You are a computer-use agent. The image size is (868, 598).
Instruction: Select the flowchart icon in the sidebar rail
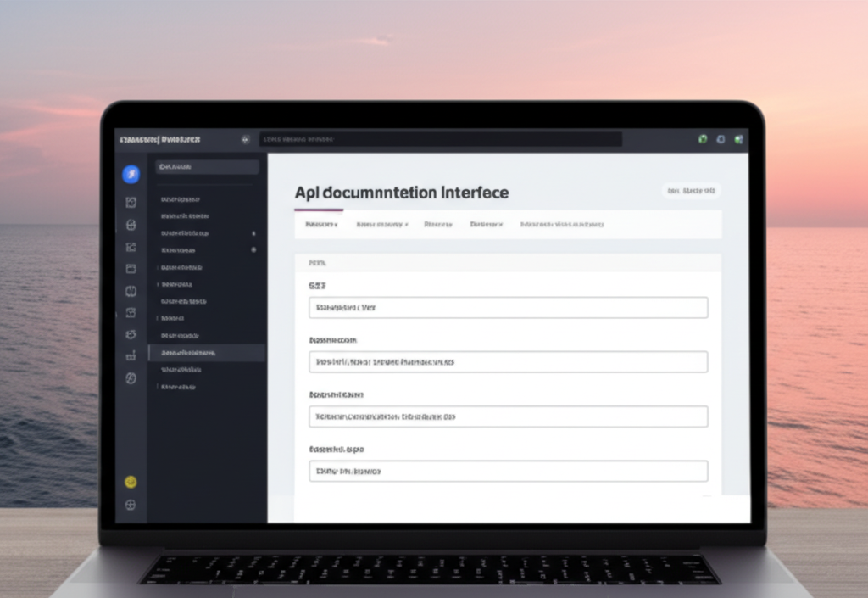(131, 249)
